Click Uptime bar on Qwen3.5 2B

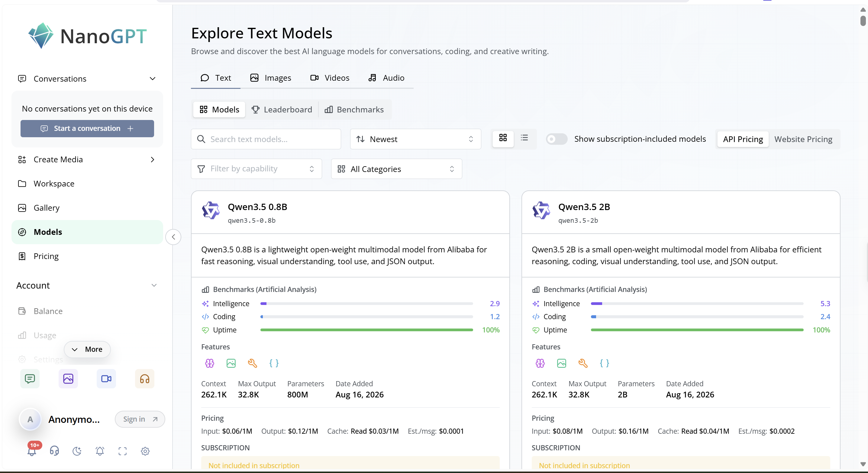click(x=697, y=330)
